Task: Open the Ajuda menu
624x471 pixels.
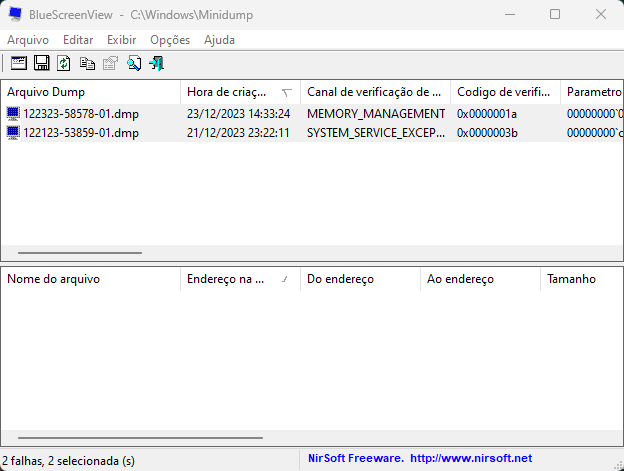Action: (219, 40)
